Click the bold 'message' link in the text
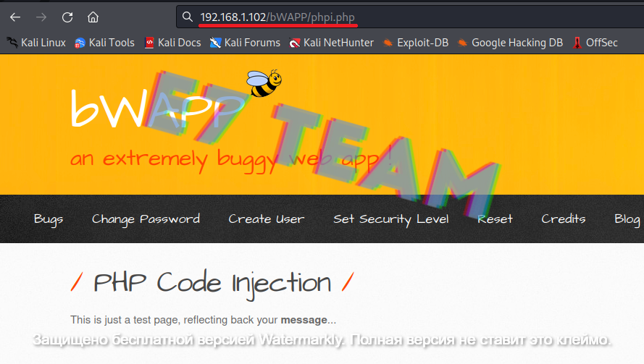Viewport: 644px width, 364px height. pos(304,320)
